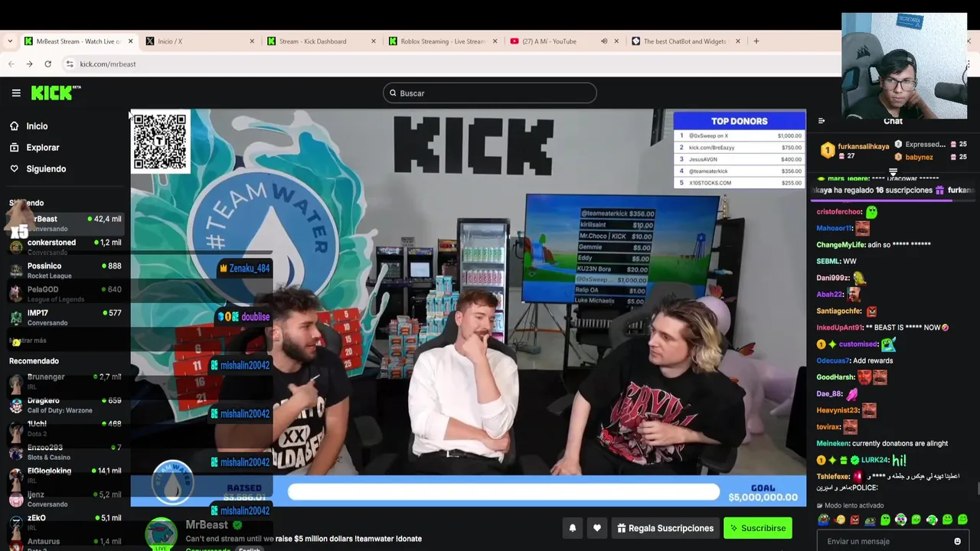Open Explorar in the sidebar
980x551 pixels.
(42, 148)
